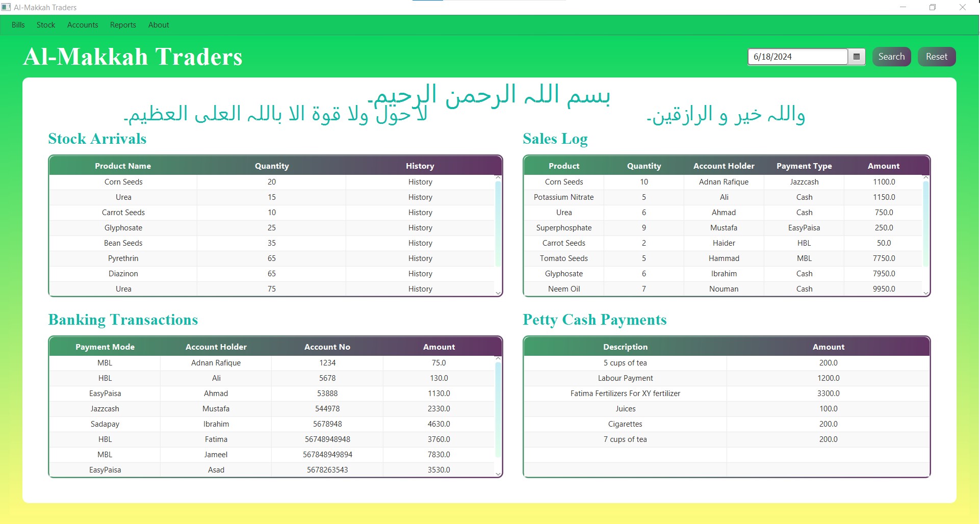Image resolution: width=980 pixels, height=524 pixels.
Task: Open the About menu
Action: [159, 25]
